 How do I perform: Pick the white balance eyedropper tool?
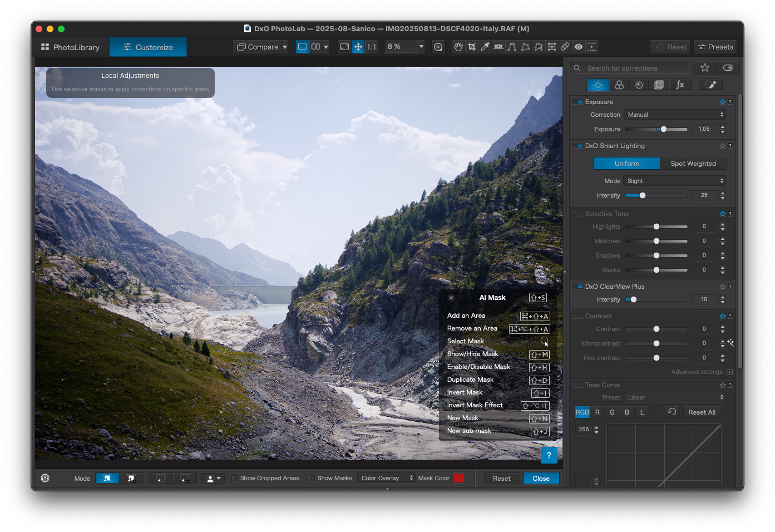pos(485,47)
